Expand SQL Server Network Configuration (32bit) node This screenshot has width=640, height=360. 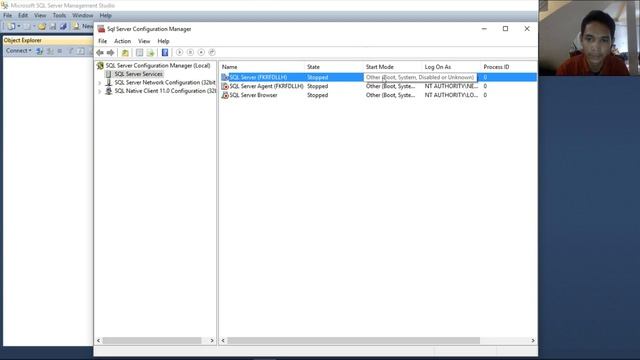point(100,83)
